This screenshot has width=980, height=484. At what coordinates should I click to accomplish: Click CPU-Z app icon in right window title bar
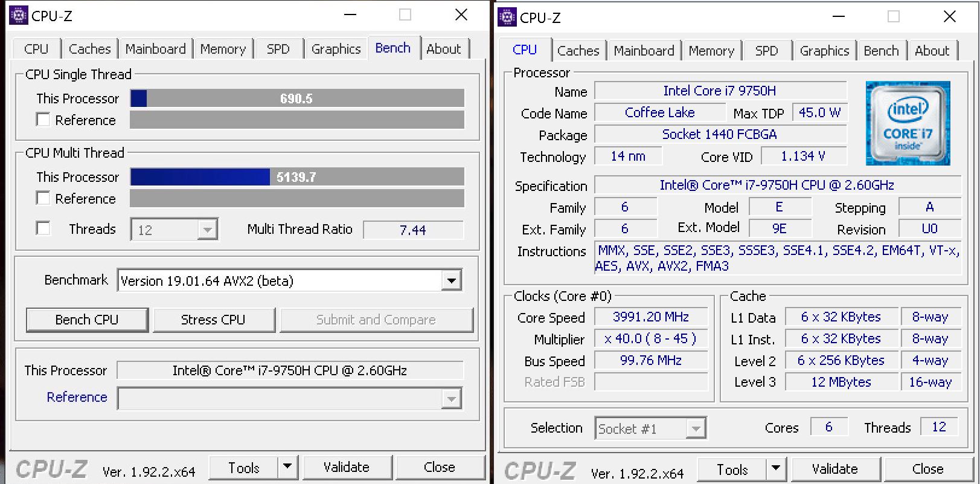click(x=507, y=17)
